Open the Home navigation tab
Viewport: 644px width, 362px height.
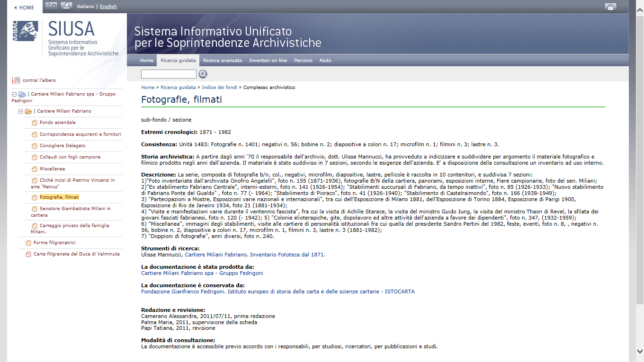click(146, 61)
